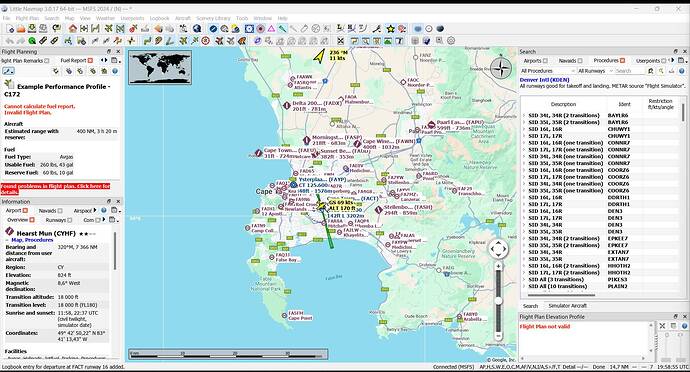Click the procedure Search input field
This screenshot has width=690, height=372.
point(629,71)
